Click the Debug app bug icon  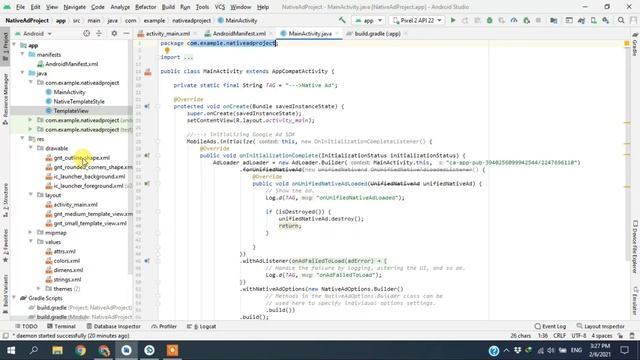(489, 20)
